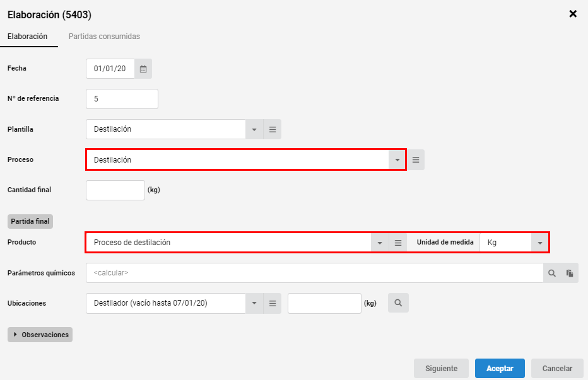Screen dimensions: 588x380
Task: Click the Cancelar button
Action: 557,369
